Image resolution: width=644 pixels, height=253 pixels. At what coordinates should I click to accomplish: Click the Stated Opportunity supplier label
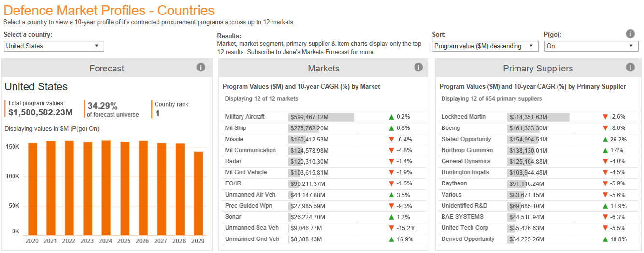(x=466, y=139)
